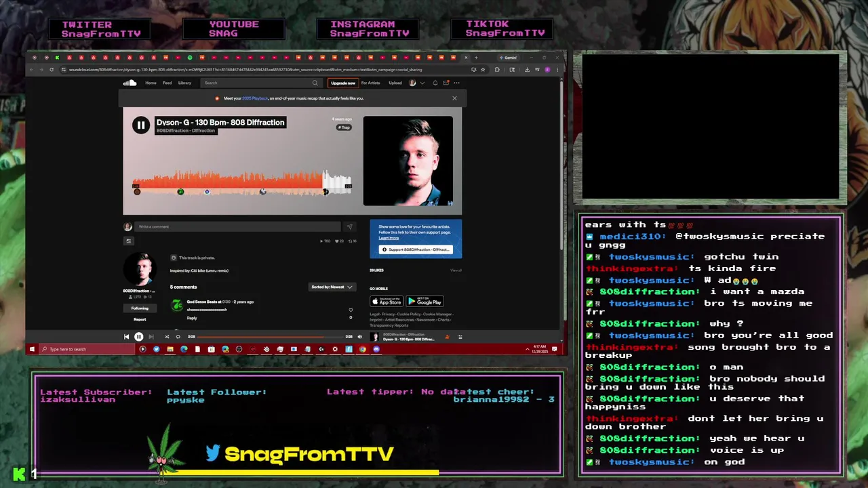Click the browser reload button

51,69
